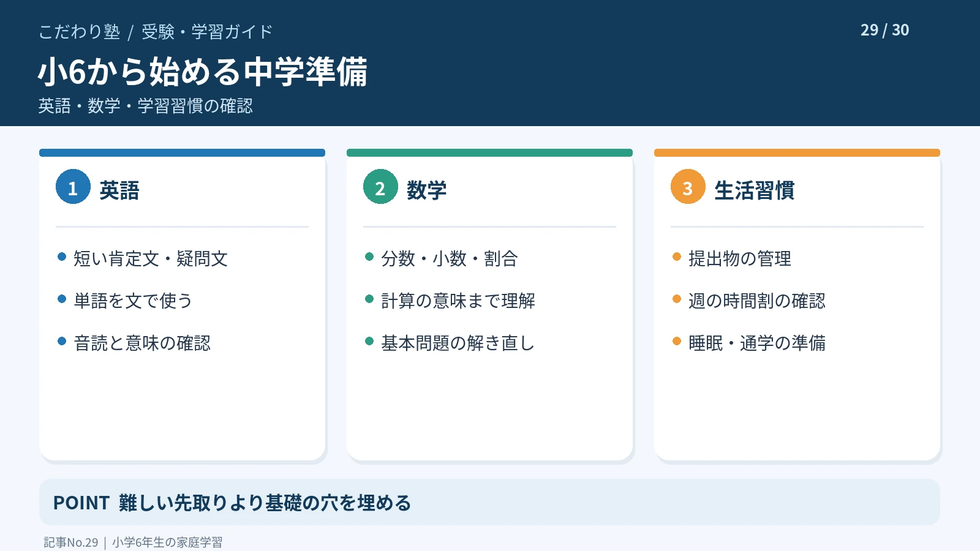This screenshot has width=980, height=551.
Task: Click the page counter 29 / 30
Action: click(x=884, y=30)
